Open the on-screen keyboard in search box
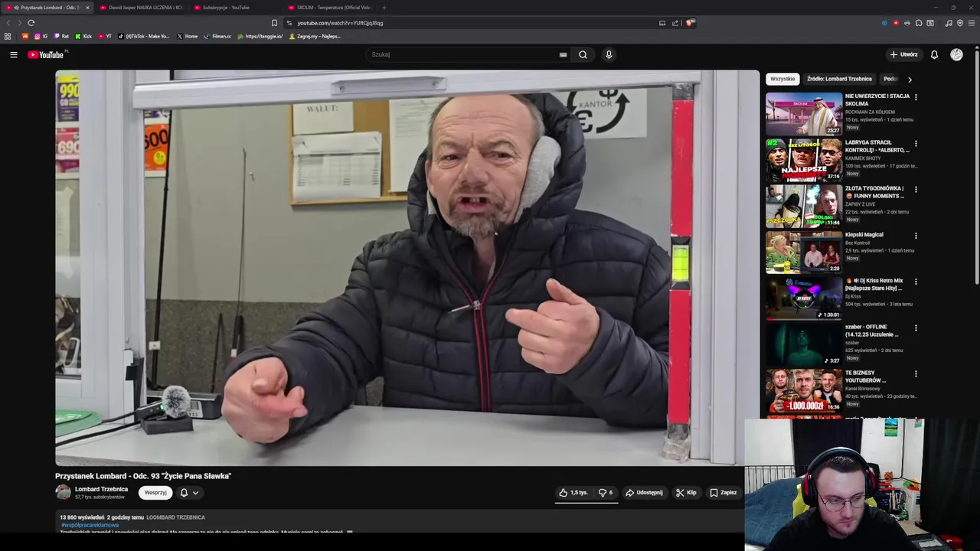Screen dimensions: 980x551 563,54
